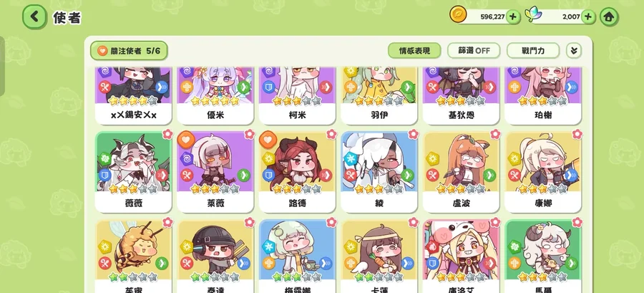Screen dimensions: 644x293
Task: Open 優米 character card
Action: point(215,95)
